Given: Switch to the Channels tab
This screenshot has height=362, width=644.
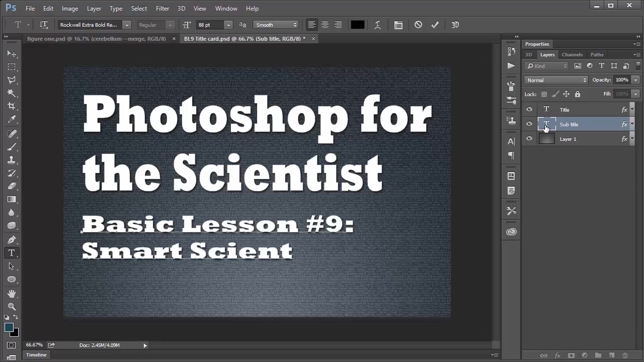Looking at the screenshot, I should 572,54.
